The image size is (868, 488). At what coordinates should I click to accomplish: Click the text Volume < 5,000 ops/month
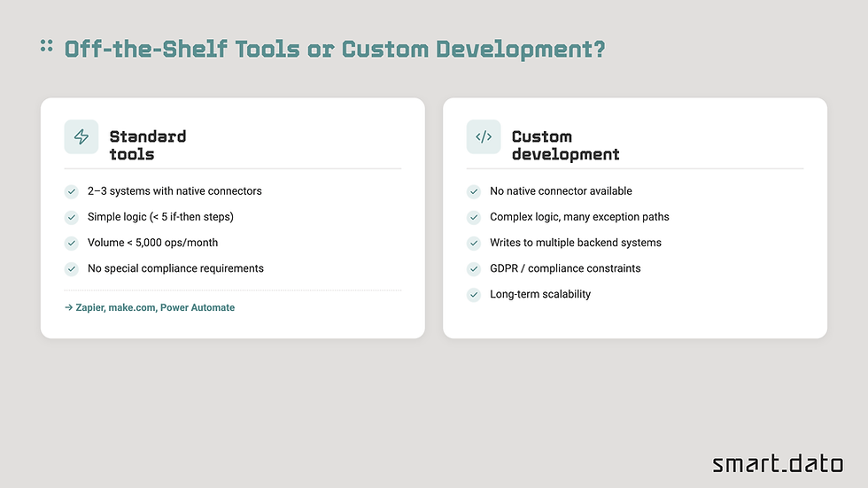[152, 243]
